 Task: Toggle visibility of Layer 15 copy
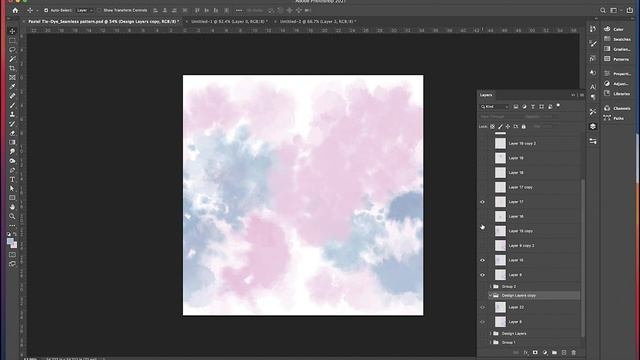pyautogui.click(x=482, y=231)
